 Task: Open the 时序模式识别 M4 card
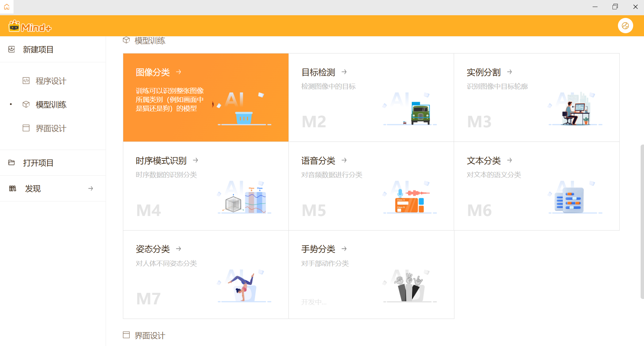[206, 186]
